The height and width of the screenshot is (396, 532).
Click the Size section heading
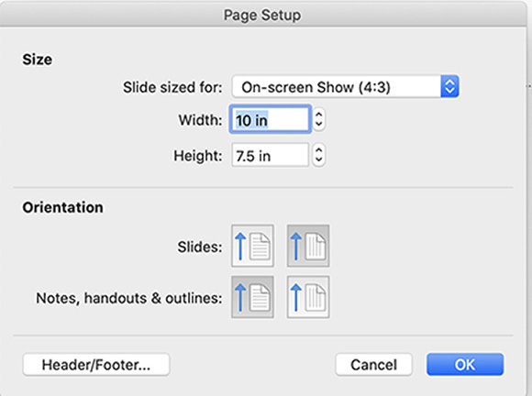pyautogui.click(x=38, y=60)
